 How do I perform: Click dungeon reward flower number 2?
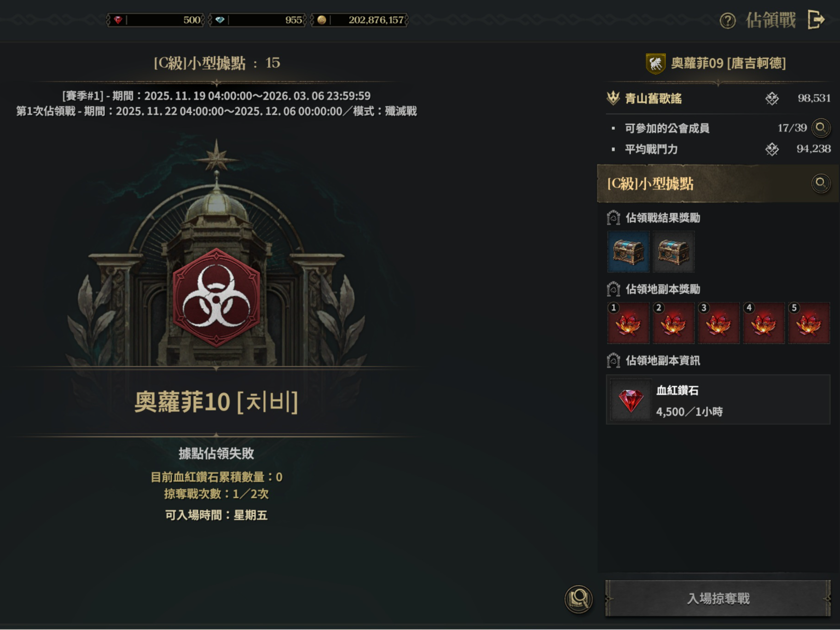[673, 323]
